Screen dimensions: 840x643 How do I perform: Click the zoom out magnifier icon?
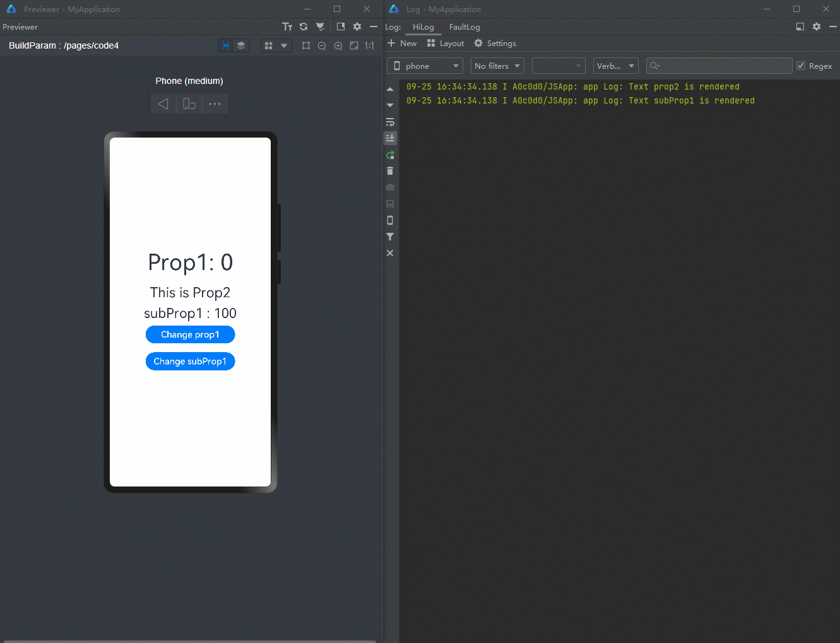pyautogui.click(x=322, y=45)
